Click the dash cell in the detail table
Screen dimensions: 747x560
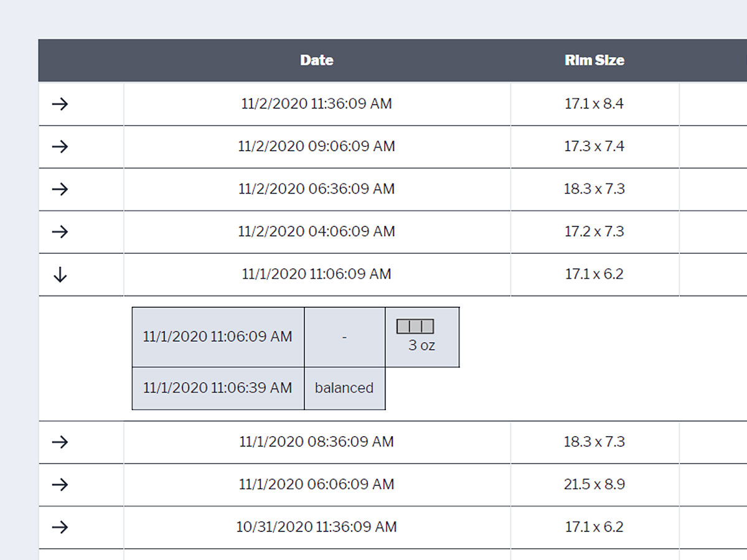344,337
